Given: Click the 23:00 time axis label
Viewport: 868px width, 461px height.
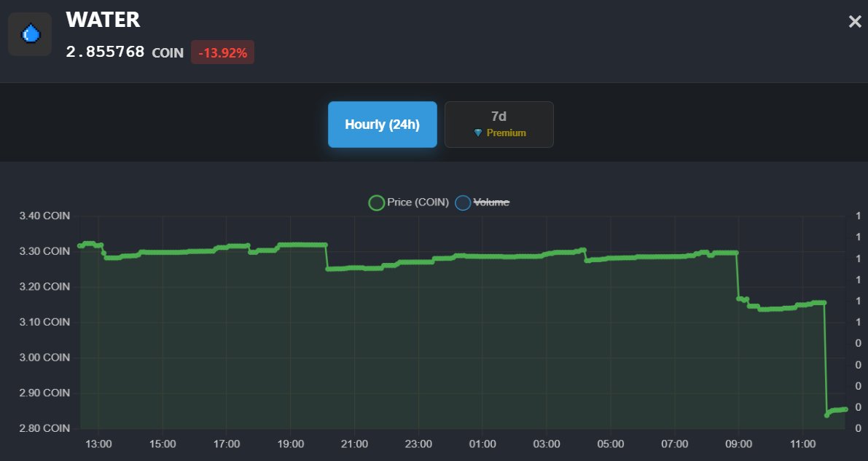Looking at the screenshot, I should (418, 444).
